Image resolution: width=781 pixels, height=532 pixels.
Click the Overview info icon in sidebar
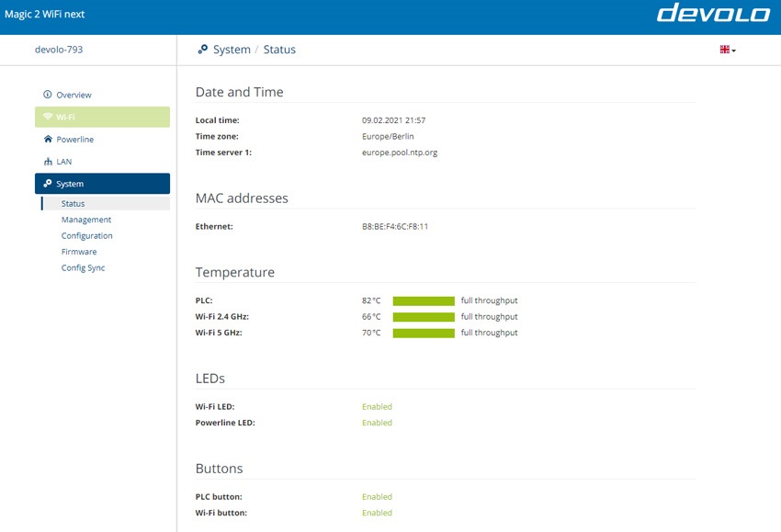[47, 95]
